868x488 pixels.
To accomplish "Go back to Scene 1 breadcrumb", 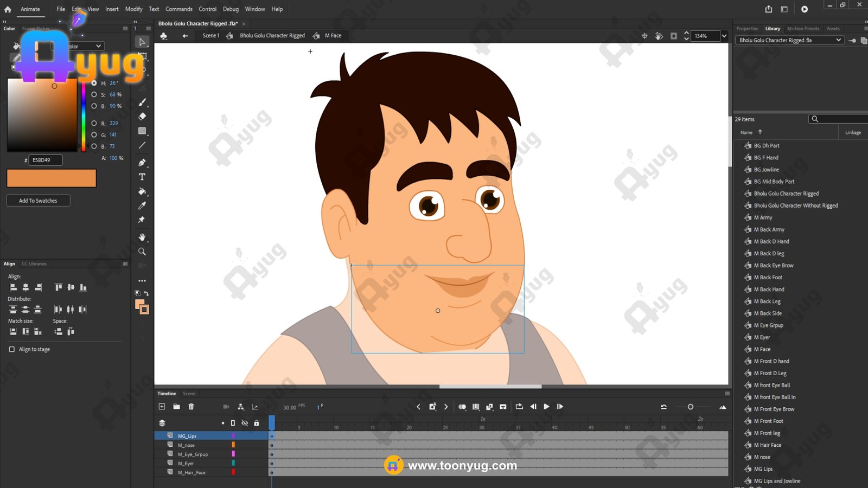I will tap(210, 36).
